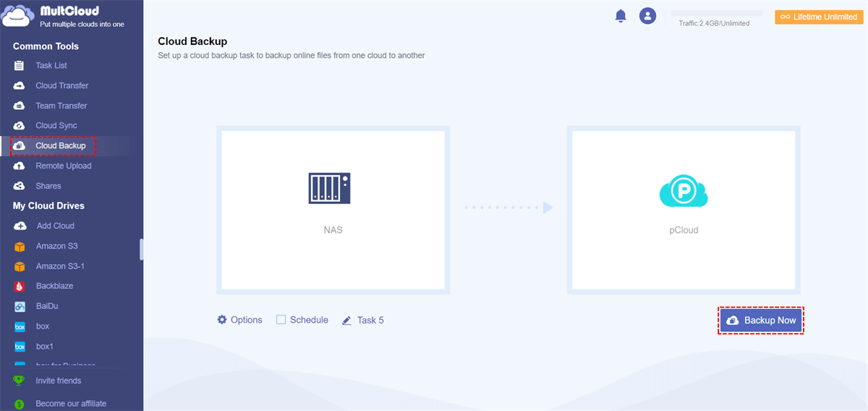Click the traffic usage progress bar
The width and height of the screenshot is (868, 411).
[x=717, y=13]
